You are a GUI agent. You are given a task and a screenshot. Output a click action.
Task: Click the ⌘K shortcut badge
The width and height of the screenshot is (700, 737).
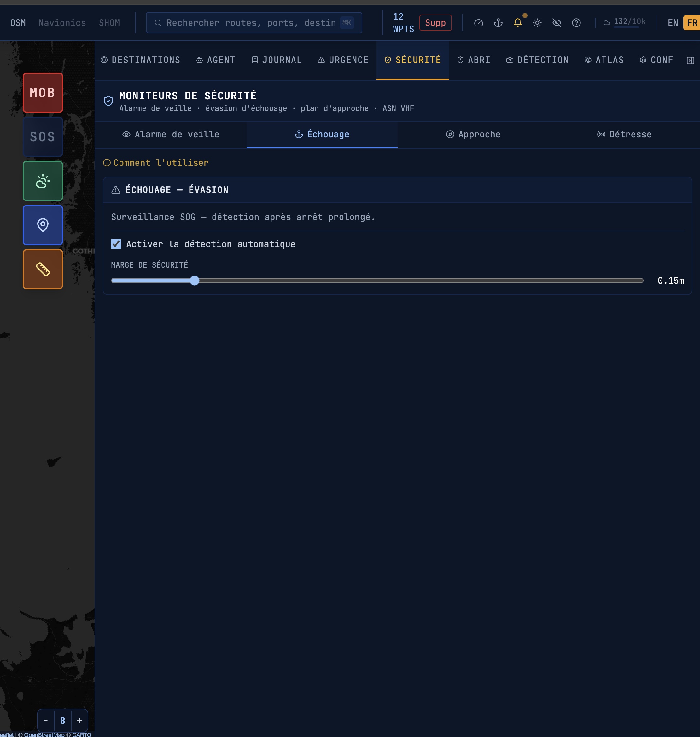[347, 23]
